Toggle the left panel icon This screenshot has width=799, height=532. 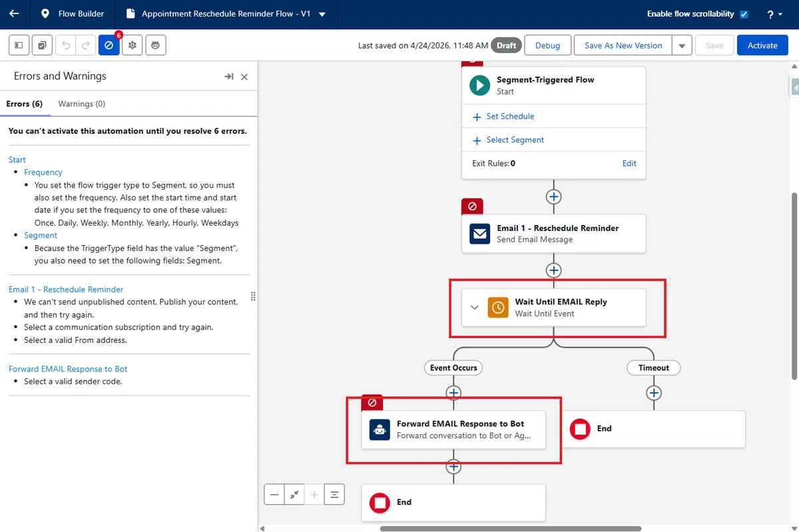[x=19, y=45]
